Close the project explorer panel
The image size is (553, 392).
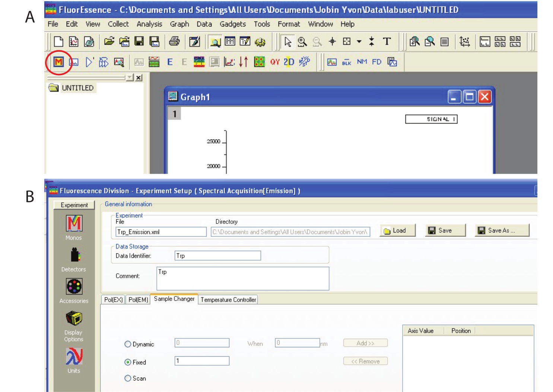point(139,77)
